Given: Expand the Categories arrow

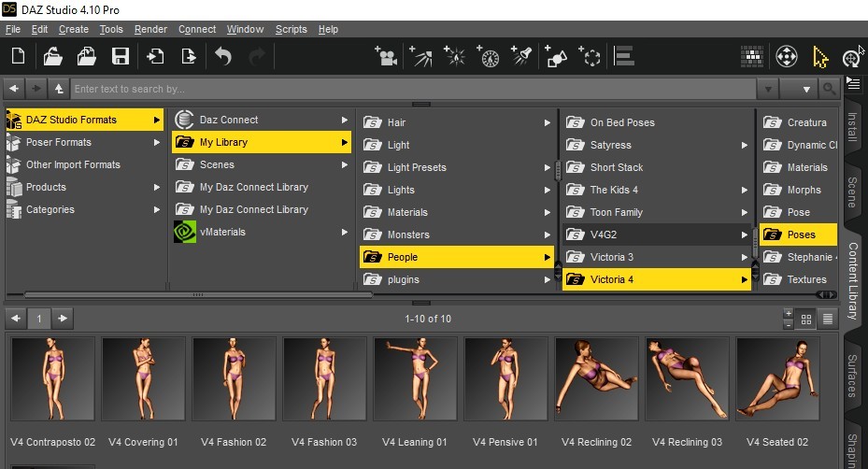Looking at the screenshot, I should tap(157, 209).
